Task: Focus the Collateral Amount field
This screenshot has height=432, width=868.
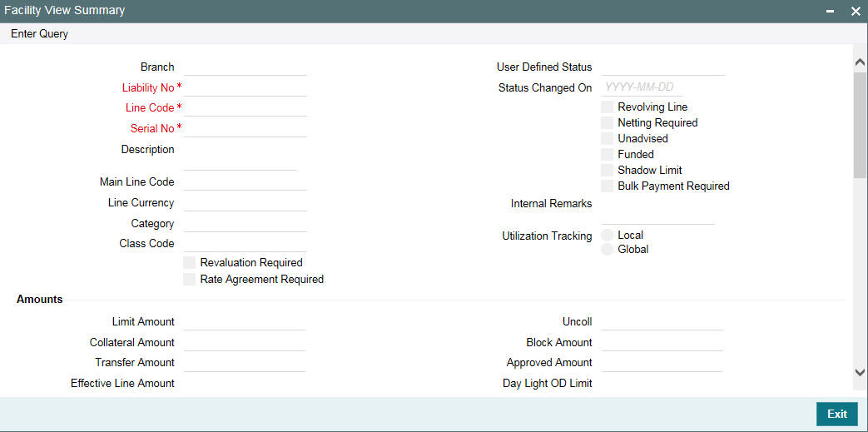Action: [x=245, y=343]
